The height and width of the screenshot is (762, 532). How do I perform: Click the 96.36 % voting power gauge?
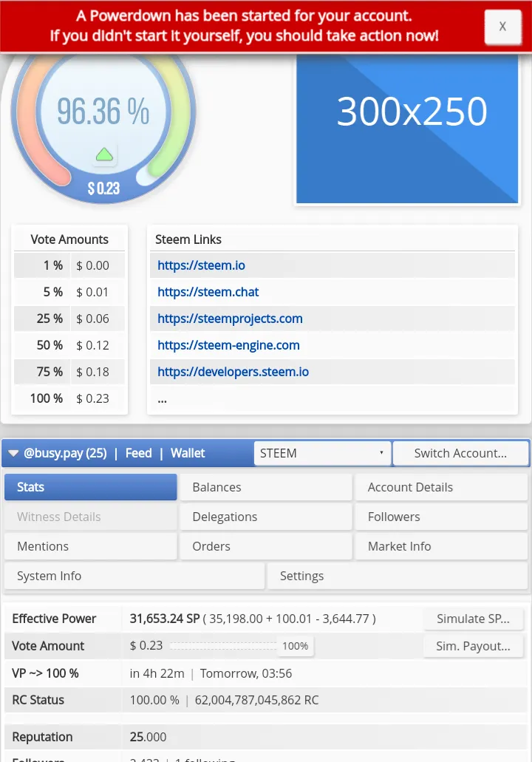point(103,111)
